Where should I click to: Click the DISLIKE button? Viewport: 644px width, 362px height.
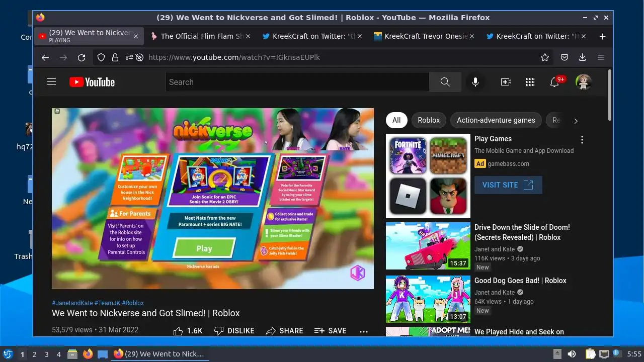[x=234, y=331]
